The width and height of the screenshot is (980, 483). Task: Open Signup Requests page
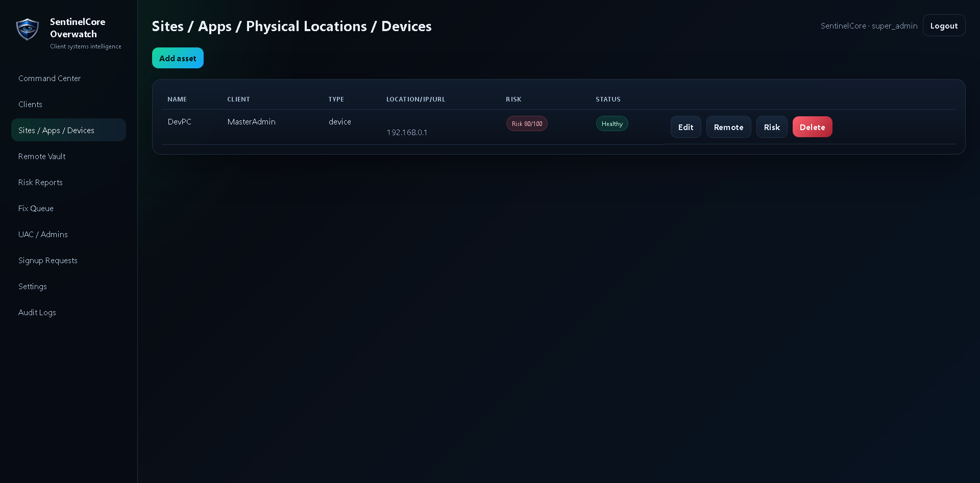[68, 260]
